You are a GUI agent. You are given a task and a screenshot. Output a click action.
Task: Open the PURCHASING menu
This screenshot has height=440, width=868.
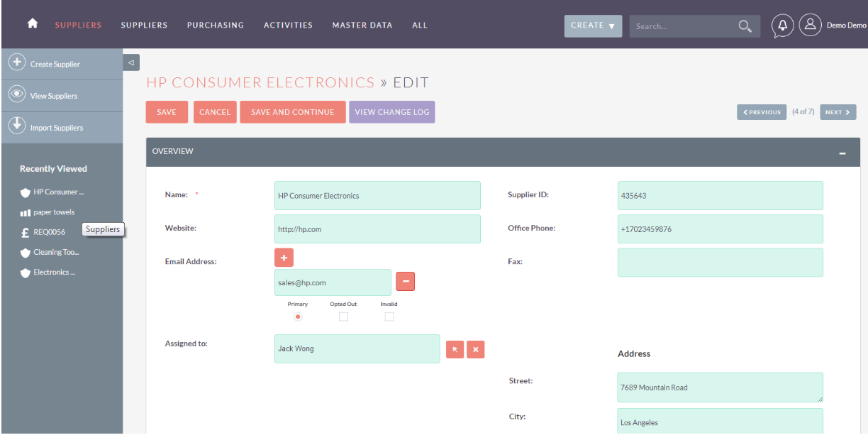tap(216, 25)
